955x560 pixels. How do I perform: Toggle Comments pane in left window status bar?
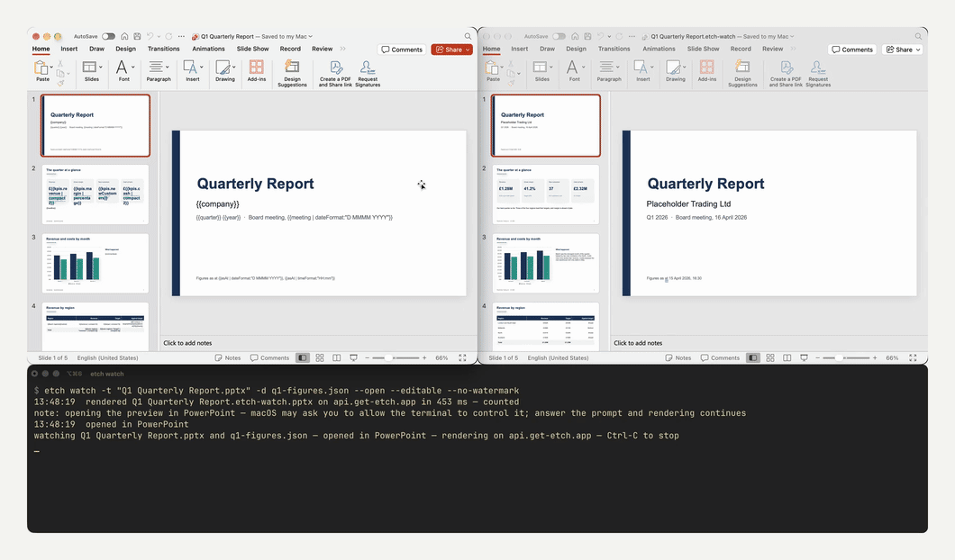pyautogui.click(x=269, y=358)
